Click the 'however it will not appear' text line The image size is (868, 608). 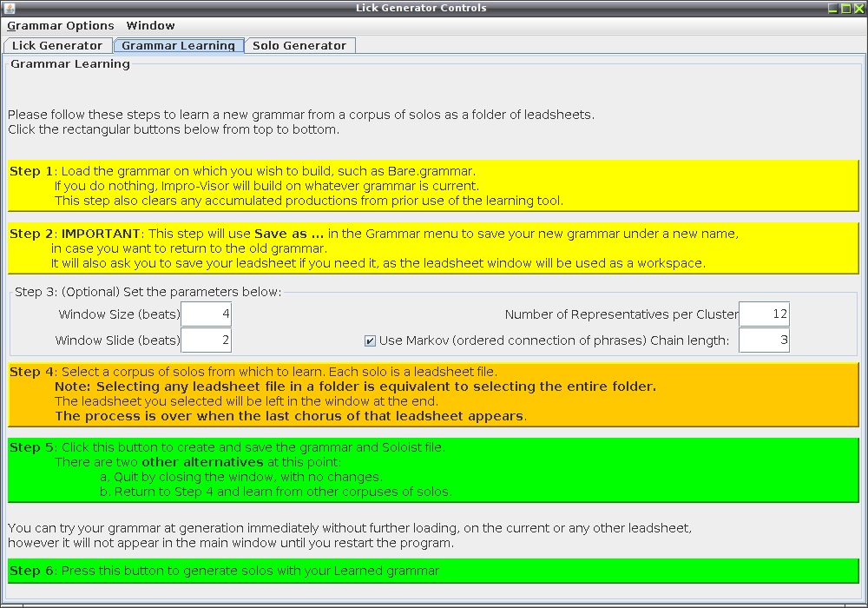(x=231, y=543)
